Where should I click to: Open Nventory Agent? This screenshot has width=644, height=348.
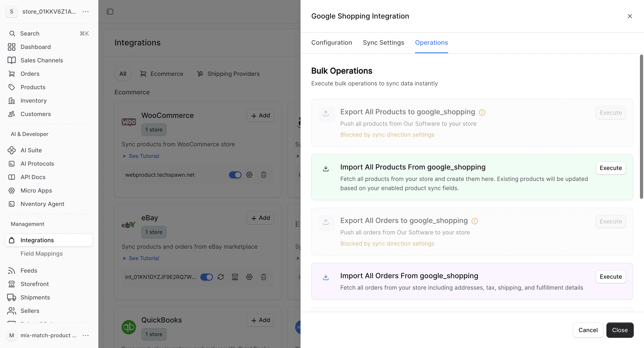coord(49,204)
